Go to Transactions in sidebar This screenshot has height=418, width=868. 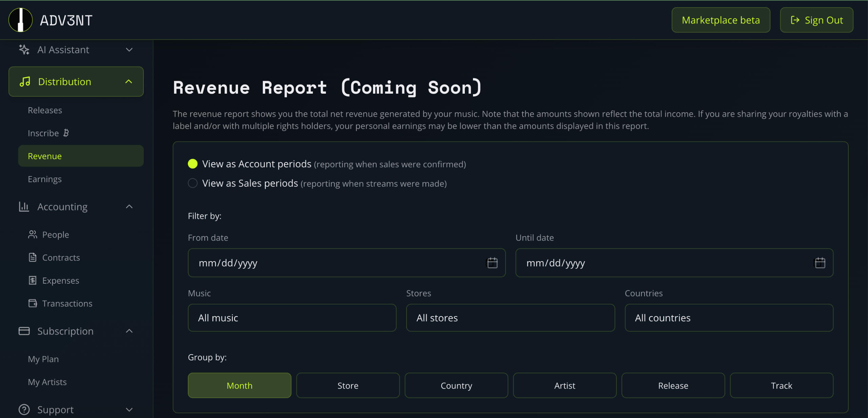(67, 303)
